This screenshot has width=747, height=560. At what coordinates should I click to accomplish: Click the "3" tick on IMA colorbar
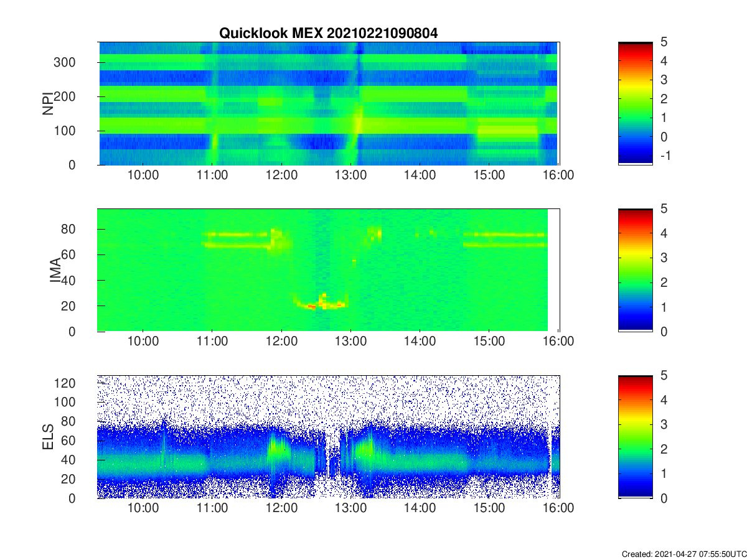click(x=664, y=258)
